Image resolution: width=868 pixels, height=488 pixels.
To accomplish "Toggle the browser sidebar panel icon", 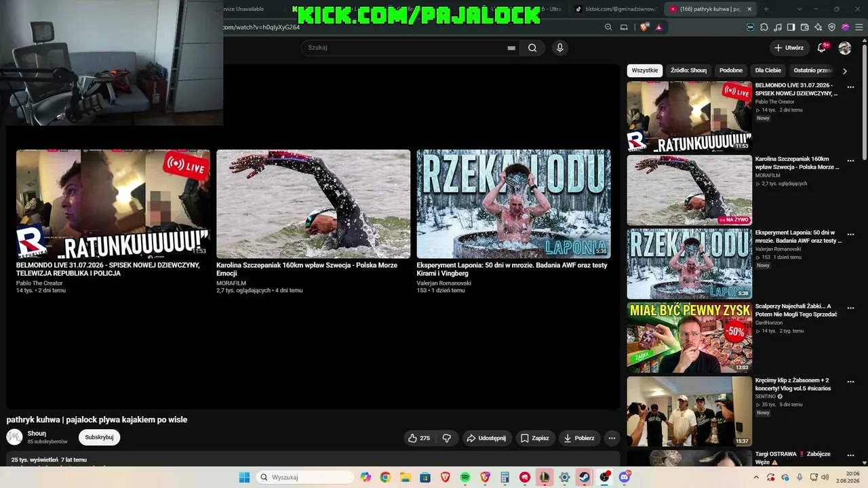I will (x=791, y=27).
